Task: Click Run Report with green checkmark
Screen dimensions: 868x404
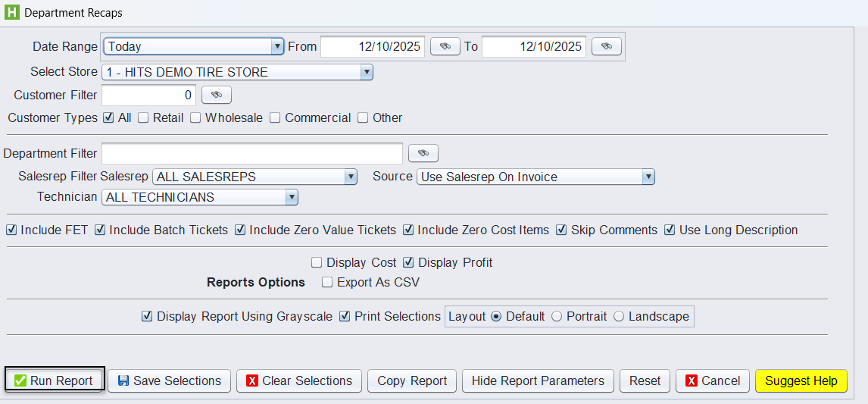Action: point(55,381)
